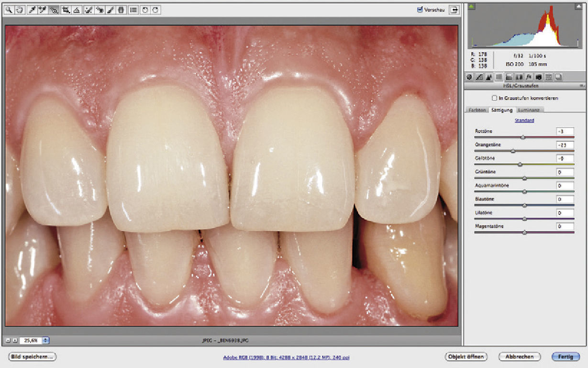Screen dimensions: 588x368
Task: Open the Tone Curve panel icon
Action: click(x=479, y=77)
